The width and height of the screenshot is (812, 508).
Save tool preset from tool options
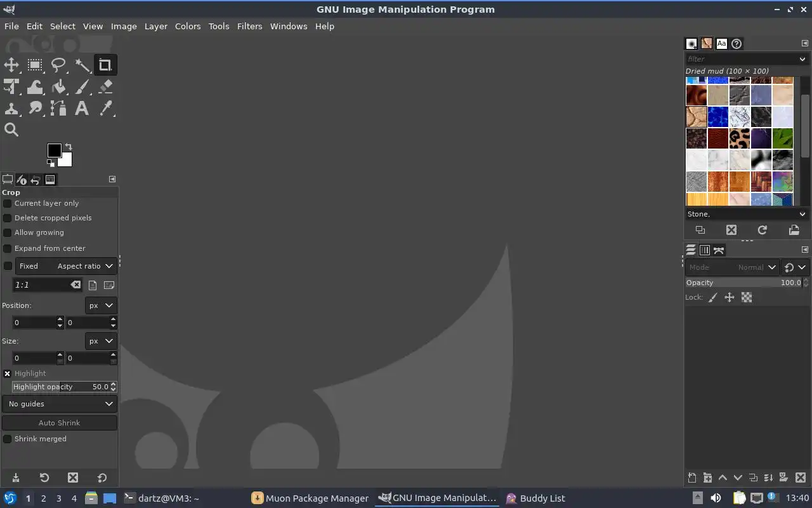click(16, 478)
